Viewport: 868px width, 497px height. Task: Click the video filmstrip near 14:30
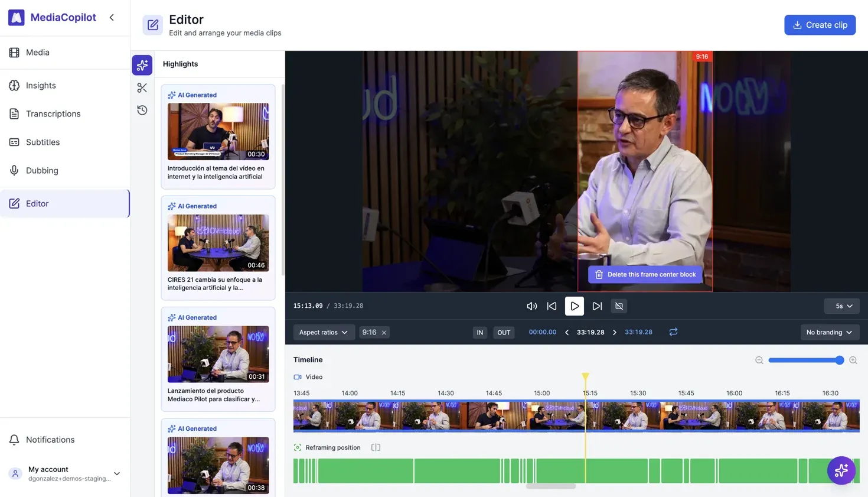coord(446,416)
